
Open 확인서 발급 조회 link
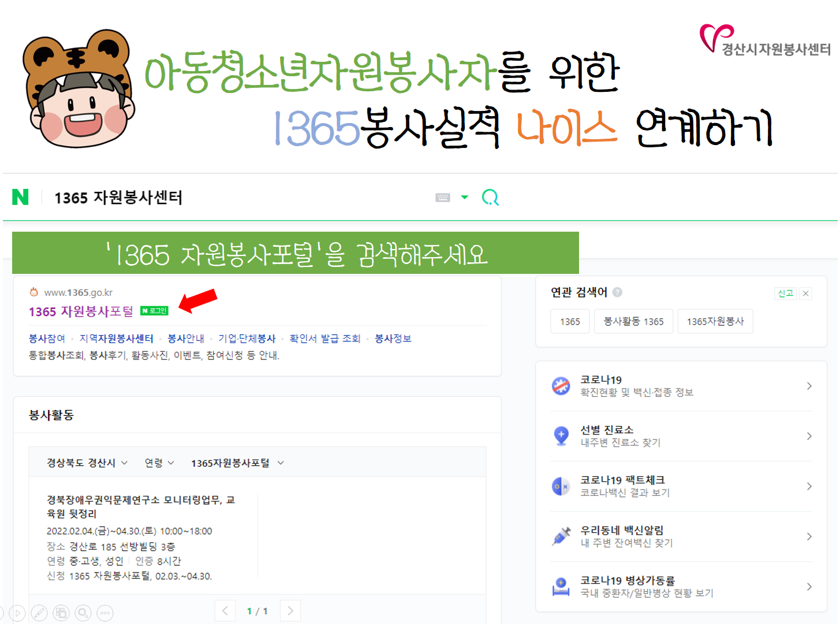pyautogui.click(x=325, y=339)
